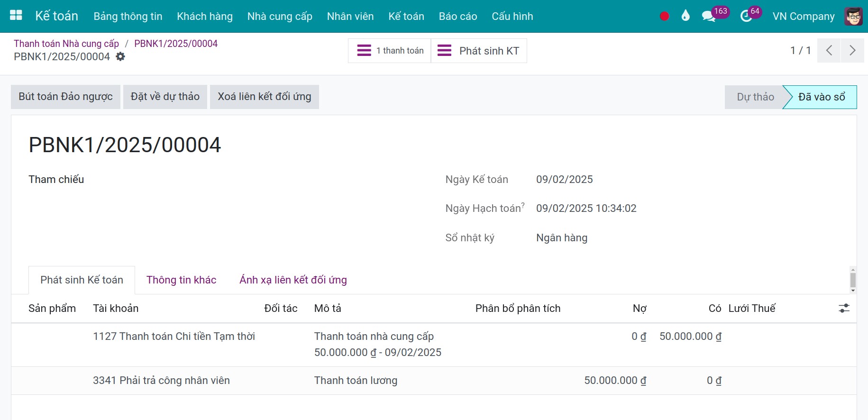
Task: Click the 'Đối tác' column header
Action: (281, 309)
